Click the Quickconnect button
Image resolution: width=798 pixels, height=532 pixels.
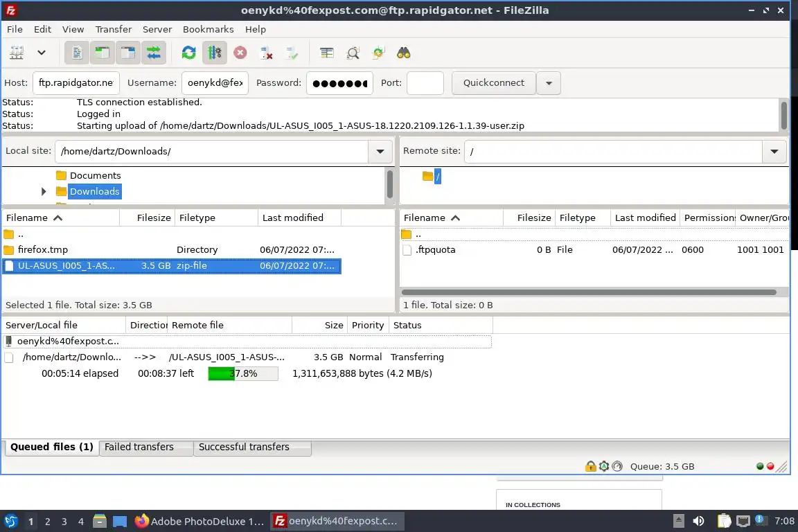pos(494,82)
